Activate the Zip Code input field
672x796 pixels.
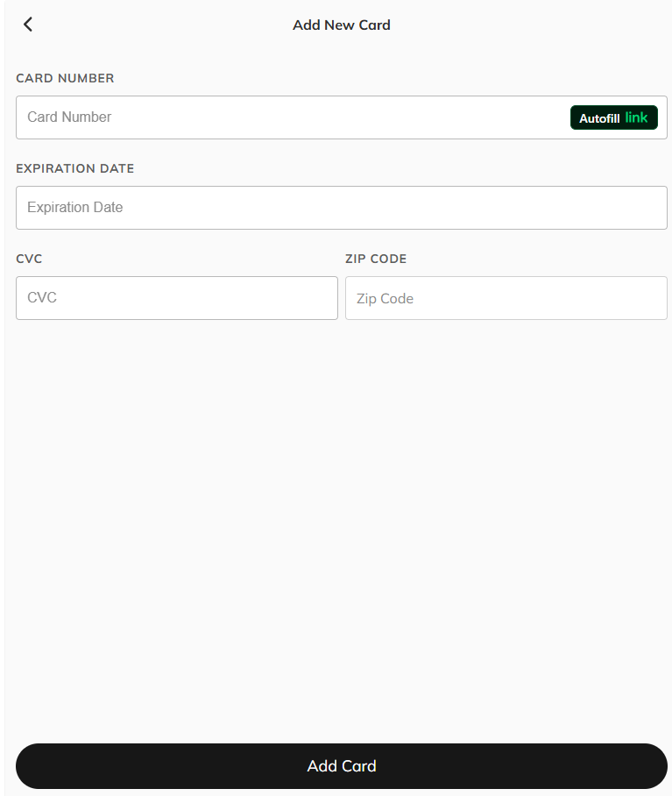[506, 298]
